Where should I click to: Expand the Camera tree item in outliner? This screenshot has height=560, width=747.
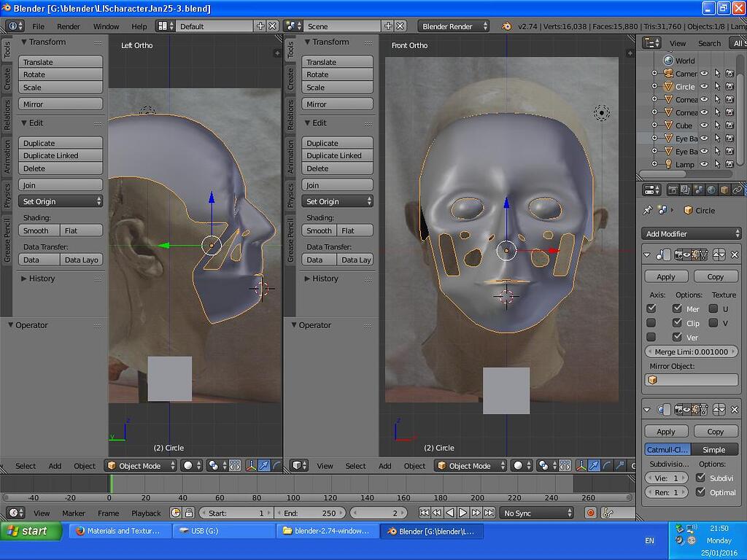[x=654, y=74]
